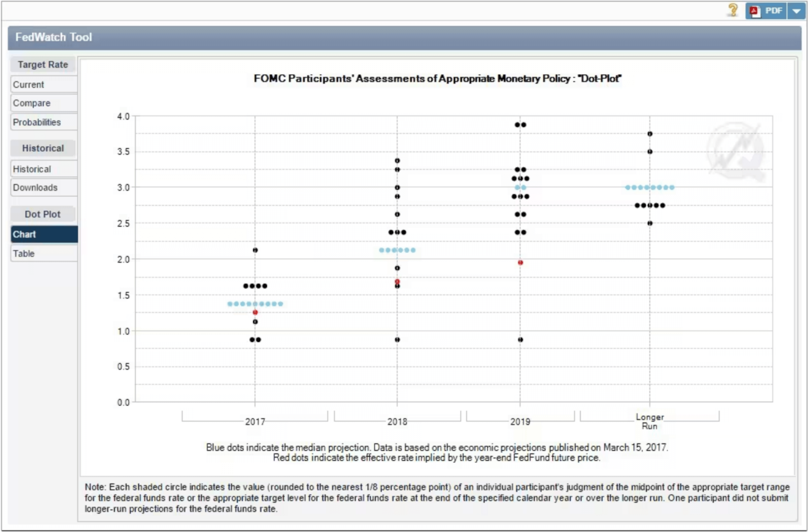The image size is (808, 532).
Task: Open the Downloads section
Action: [x=43, y=188]
